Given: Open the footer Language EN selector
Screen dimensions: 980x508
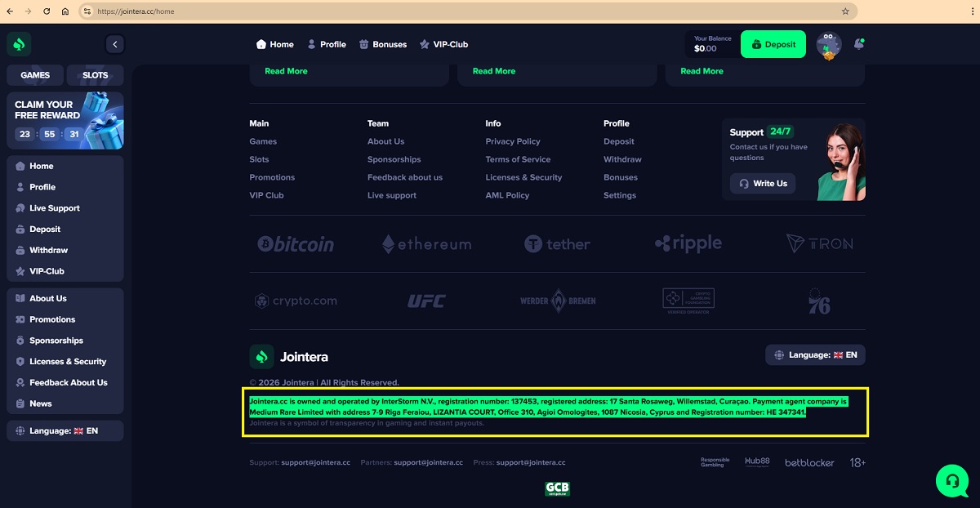Looking at the screenshot, I should click(815, 355).
